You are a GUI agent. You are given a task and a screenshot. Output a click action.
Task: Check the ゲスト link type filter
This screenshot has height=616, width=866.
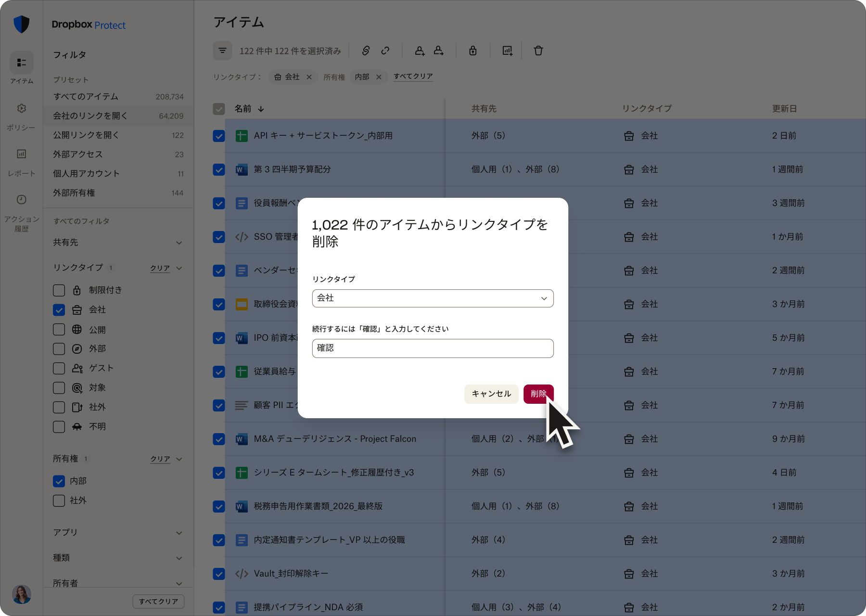(x=59, y=368)
